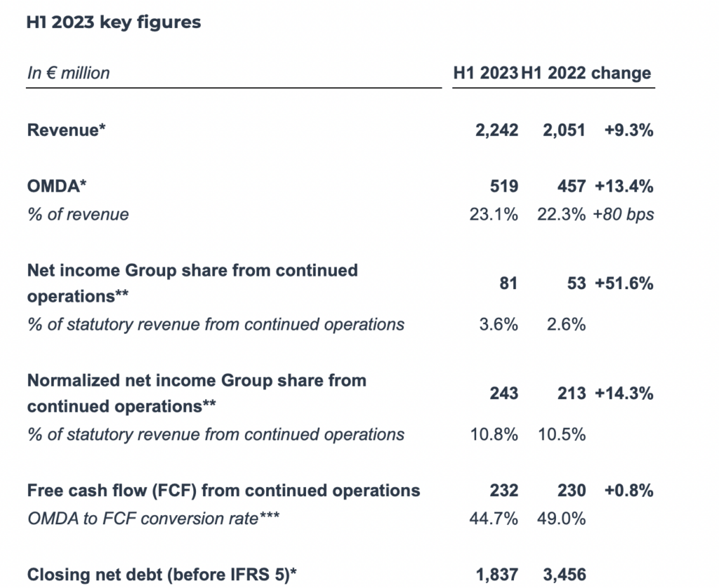This screenshot has width=719, height=588.
Task: Click the 3.6% statutory revenue percentage
Action: pyautogui.click(x=499, y=324)
